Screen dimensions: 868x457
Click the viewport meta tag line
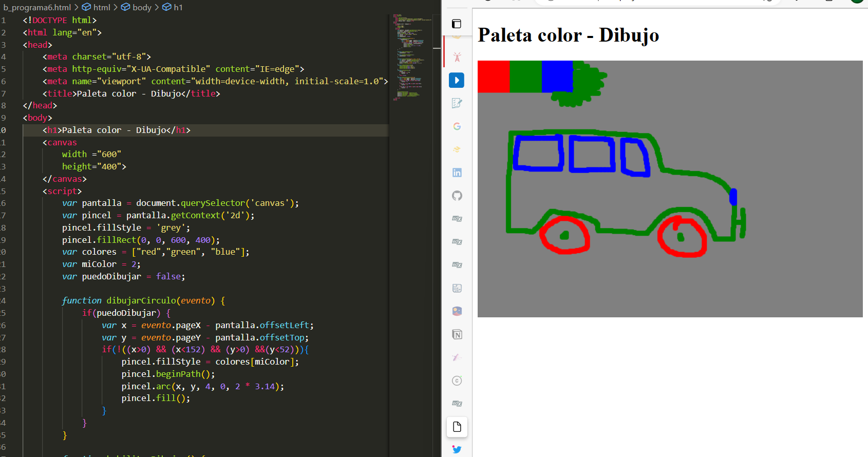(215, 81)
